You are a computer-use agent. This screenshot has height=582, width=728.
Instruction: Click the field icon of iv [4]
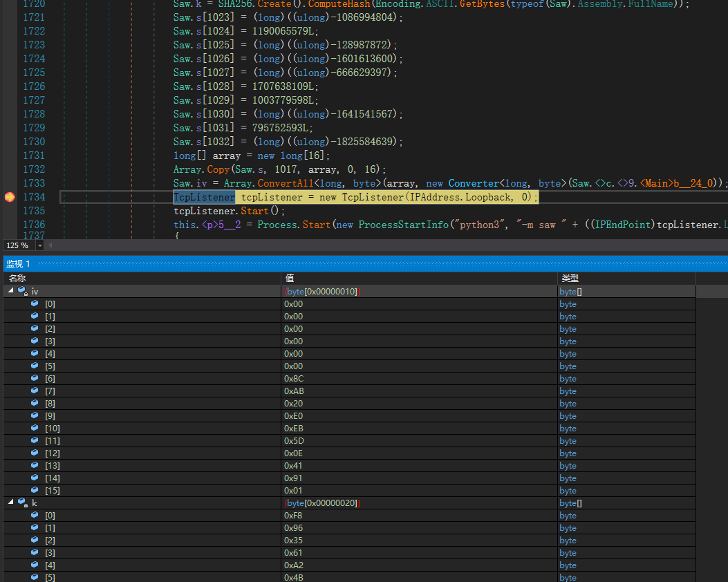(35, 353)
